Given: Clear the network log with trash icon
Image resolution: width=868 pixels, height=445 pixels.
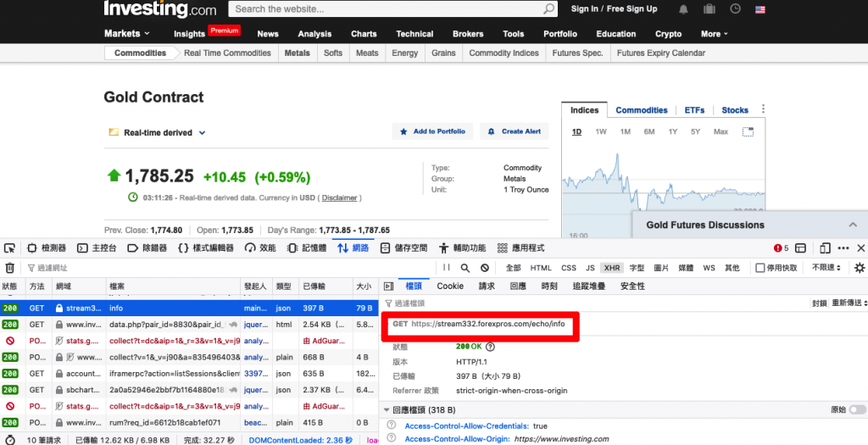Looking at the screenshot, I should click(x=10, y=268).
